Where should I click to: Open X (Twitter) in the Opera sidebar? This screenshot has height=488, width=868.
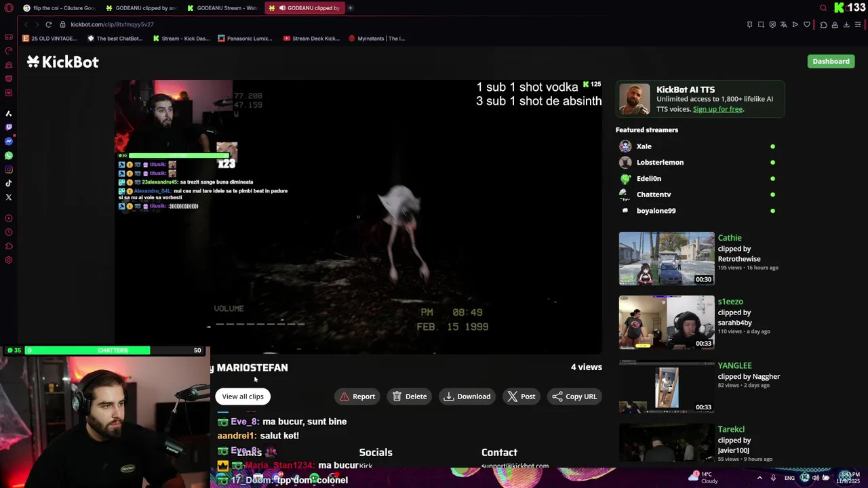[x=9, y=197]
